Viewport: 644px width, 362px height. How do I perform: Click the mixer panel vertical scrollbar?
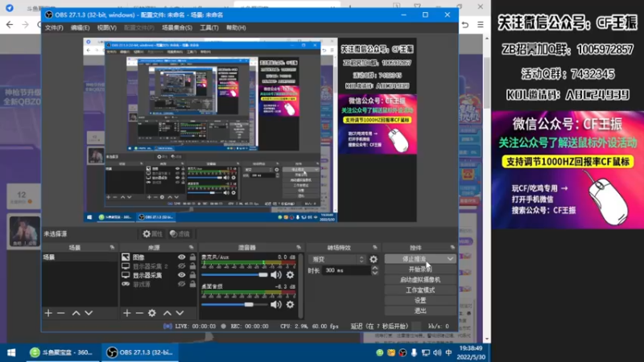(x=301, y=286)
